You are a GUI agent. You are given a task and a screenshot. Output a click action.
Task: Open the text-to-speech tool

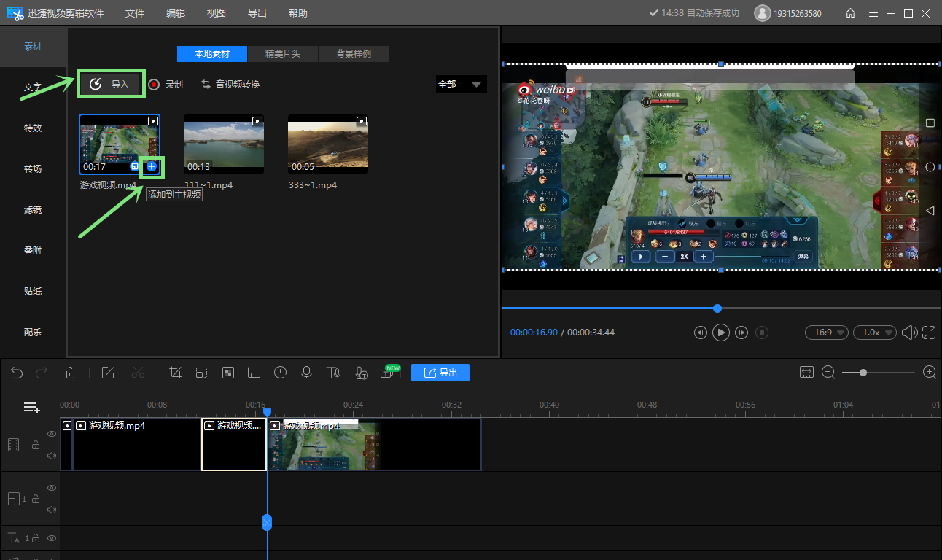pos(334,373)
